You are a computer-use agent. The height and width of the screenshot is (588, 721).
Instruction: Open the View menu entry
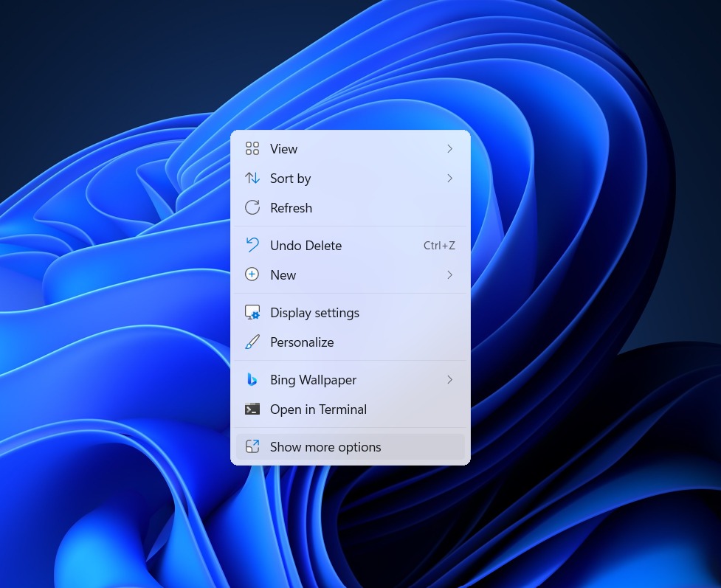point(351,148)
